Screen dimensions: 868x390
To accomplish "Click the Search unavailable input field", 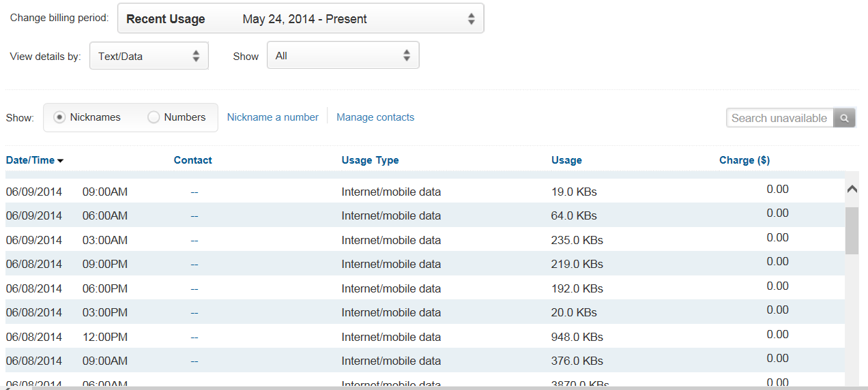I will pyautogui.click(x=780, y=118).
